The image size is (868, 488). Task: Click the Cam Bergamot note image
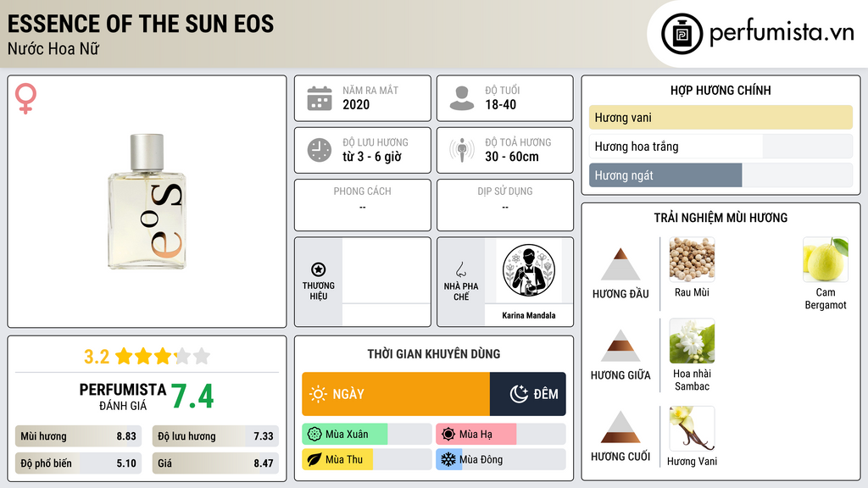point(826,260)
